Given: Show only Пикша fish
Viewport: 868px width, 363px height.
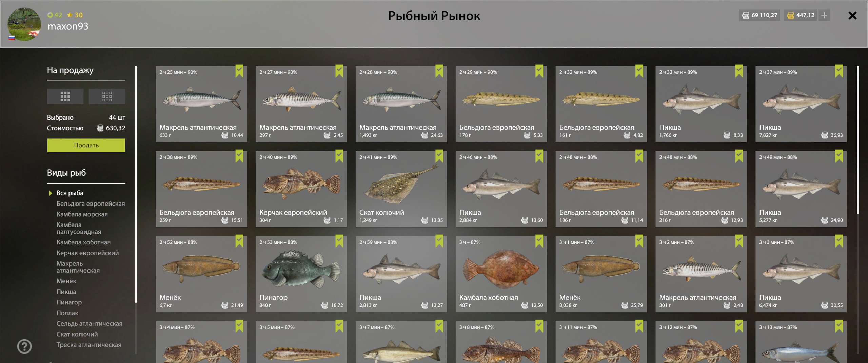Looking at the screenshot, I should tap(66, 292).
